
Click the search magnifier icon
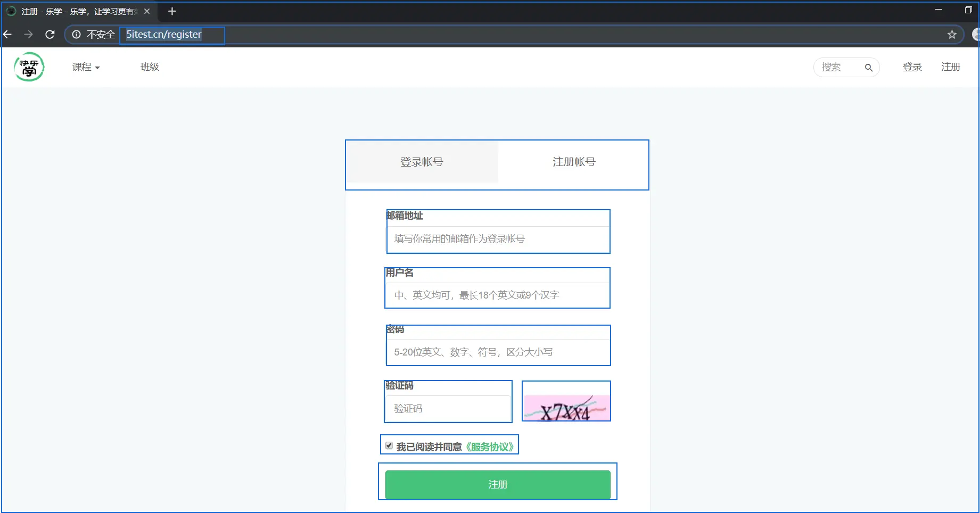point(869,68)
